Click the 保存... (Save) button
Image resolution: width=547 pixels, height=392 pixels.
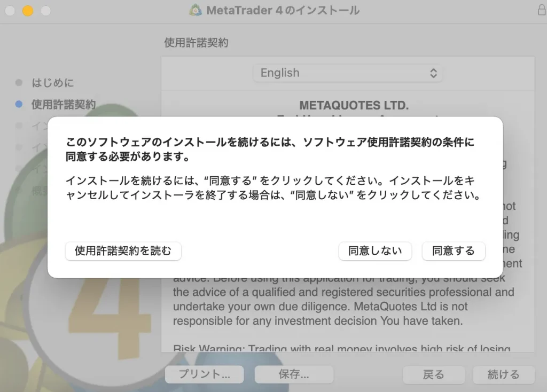click(x=294, y=374)
